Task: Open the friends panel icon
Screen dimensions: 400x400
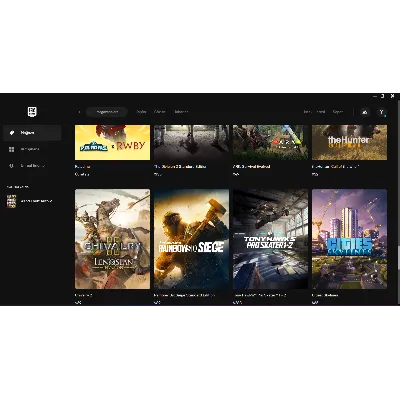Action: click(x=365, y=112)
